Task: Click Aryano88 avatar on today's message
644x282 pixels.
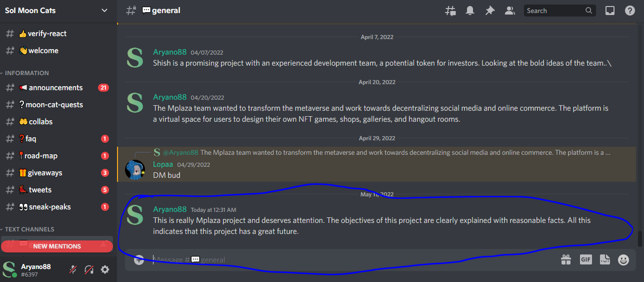Action: pyautogui.click(x=135, y=215)
